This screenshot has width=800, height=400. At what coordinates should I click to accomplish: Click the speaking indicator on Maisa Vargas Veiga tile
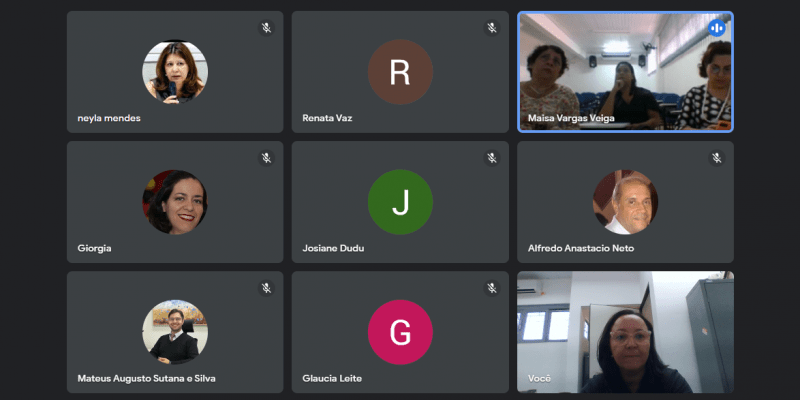tap(717, 28)
